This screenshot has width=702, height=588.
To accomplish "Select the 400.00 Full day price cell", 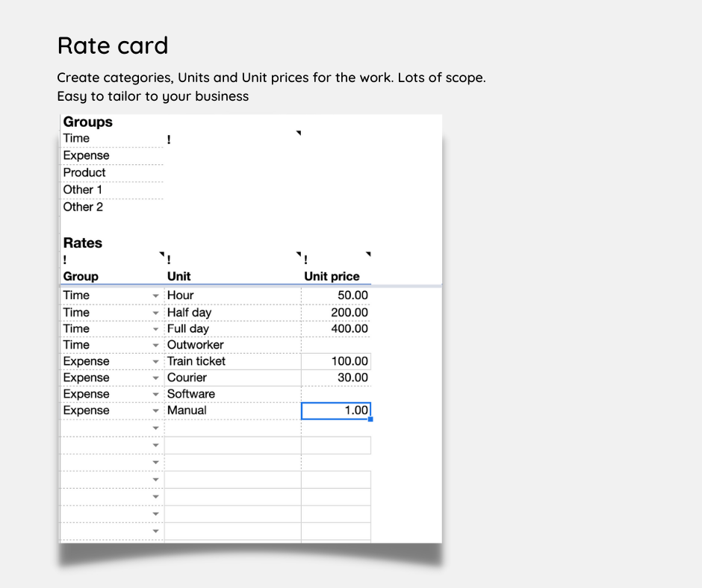I will tap(336, 328).
